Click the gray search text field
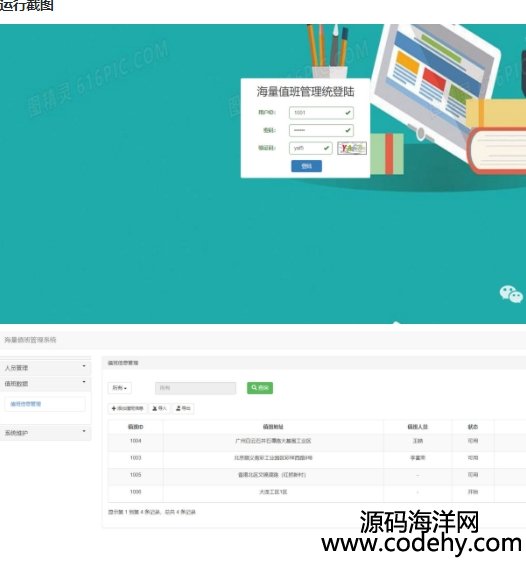The height and width of the screenshot is (563, 526). coord(196,388)
